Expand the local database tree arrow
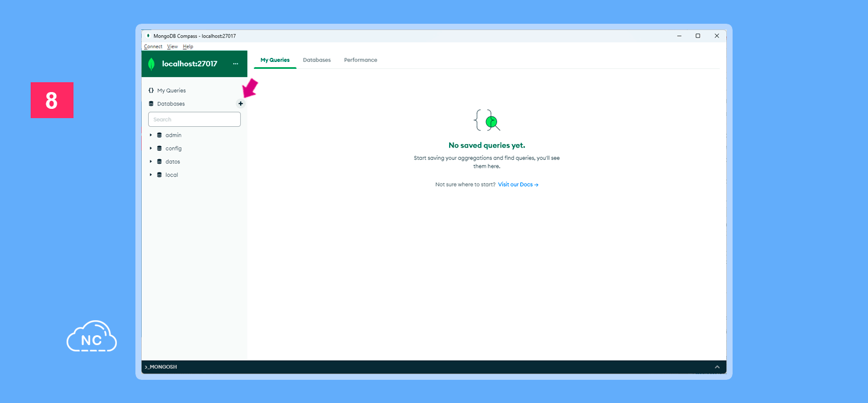868x403 pixels. pos(151,175)
